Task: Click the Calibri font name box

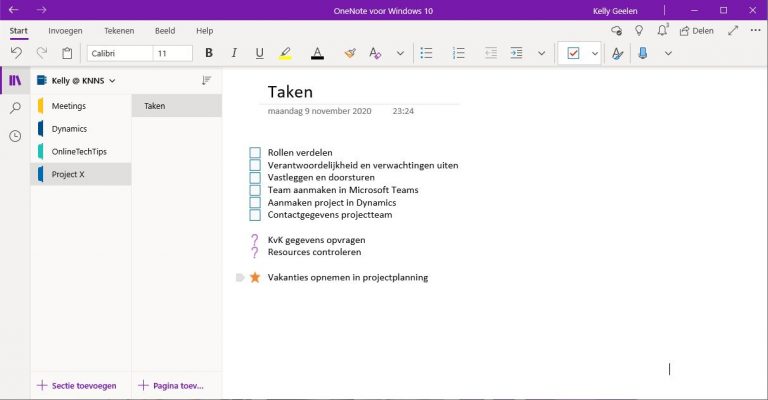Action: [120, 53]
